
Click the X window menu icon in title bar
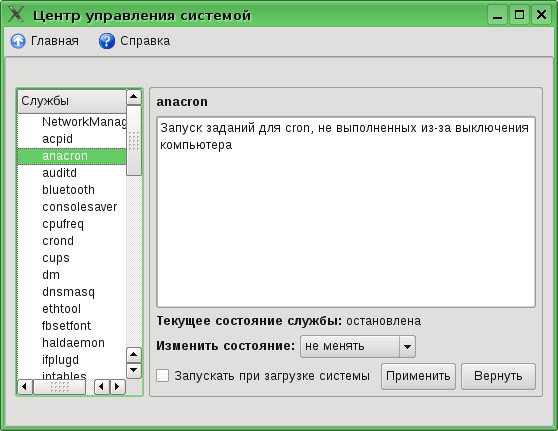(x=16, y=15)
